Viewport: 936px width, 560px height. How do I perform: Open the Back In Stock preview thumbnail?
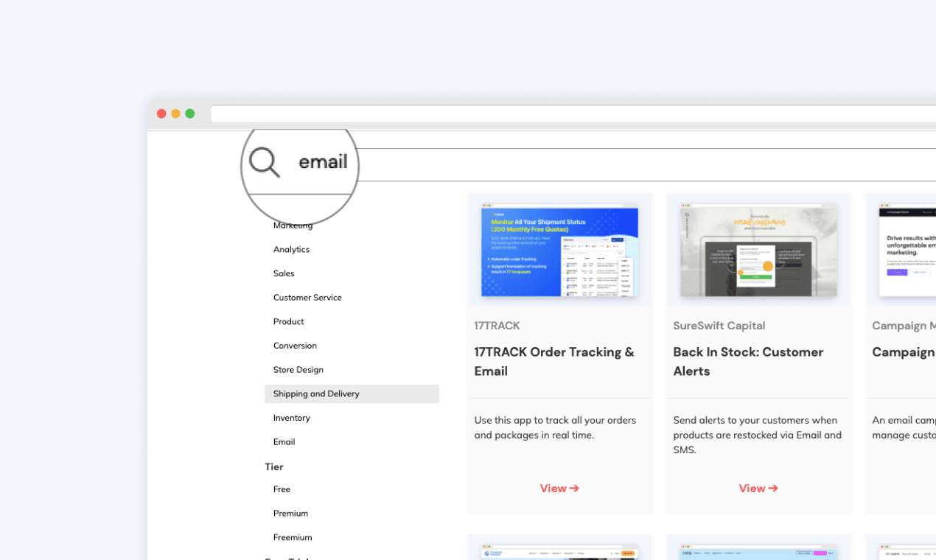[758, 250]
